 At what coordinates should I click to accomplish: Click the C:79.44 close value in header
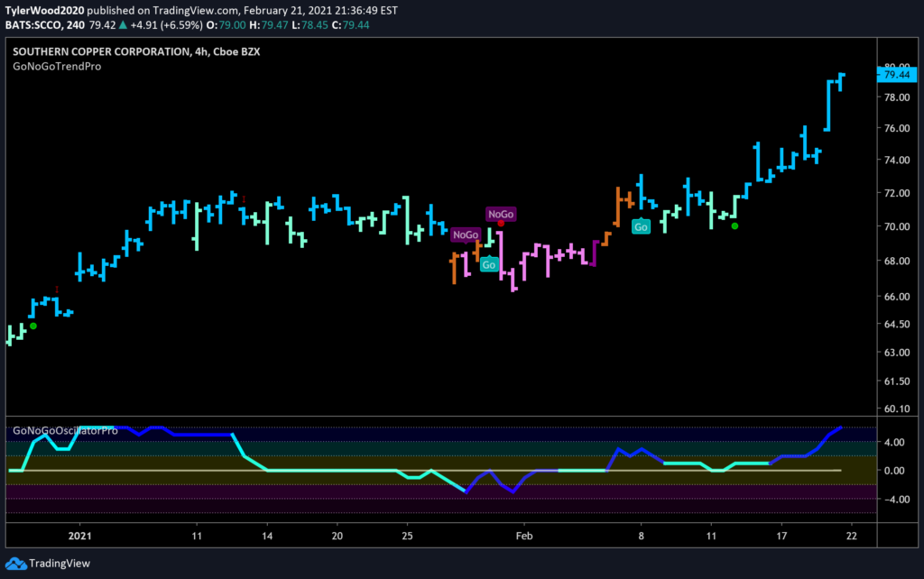(351, 25)
